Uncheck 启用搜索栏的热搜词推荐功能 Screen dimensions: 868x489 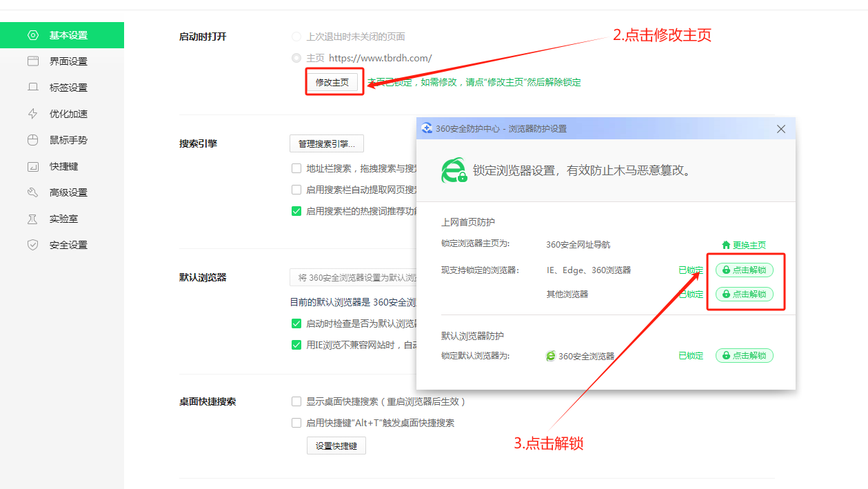pyautogui.click(x=296, y=211)
